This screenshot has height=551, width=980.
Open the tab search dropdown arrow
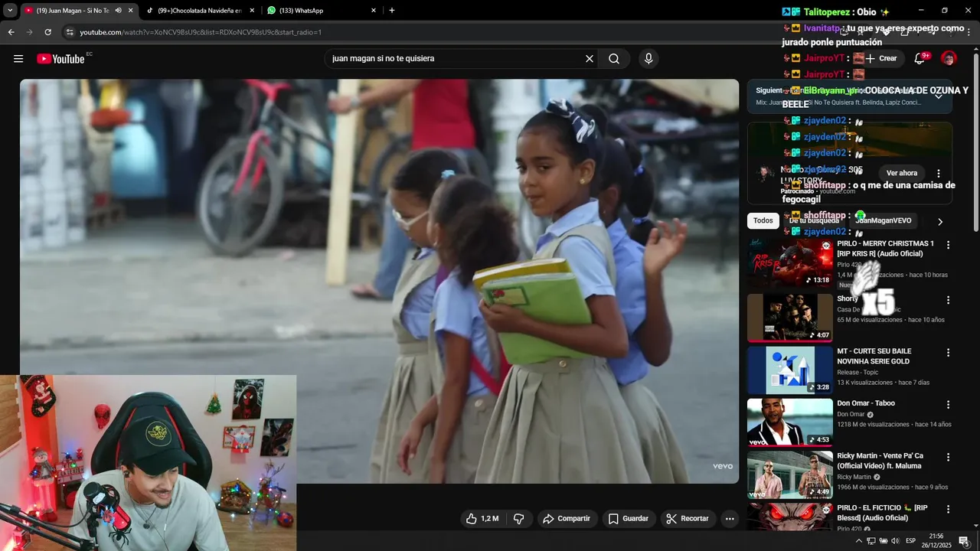[10, 11]
